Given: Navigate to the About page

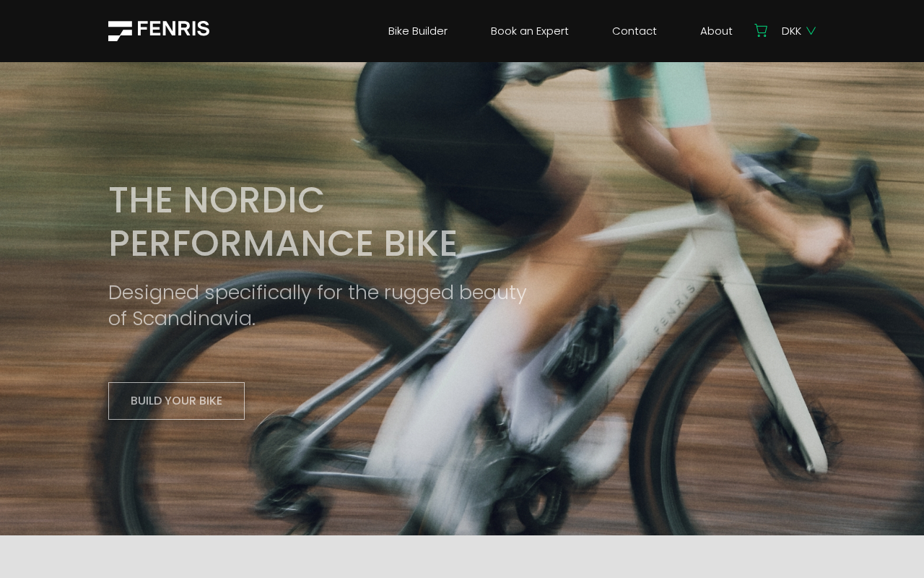Looking at the screenshot, I should click(716, 31).
